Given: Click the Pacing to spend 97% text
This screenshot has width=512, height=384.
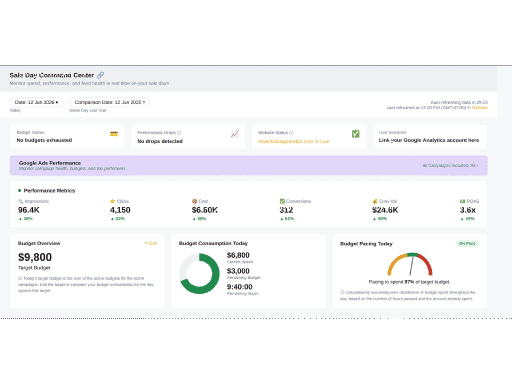Looking at the screenshot, I should coord(409,282).
